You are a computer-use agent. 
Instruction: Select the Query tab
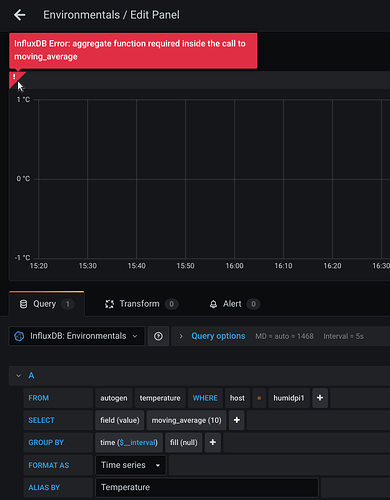point(47,304)
